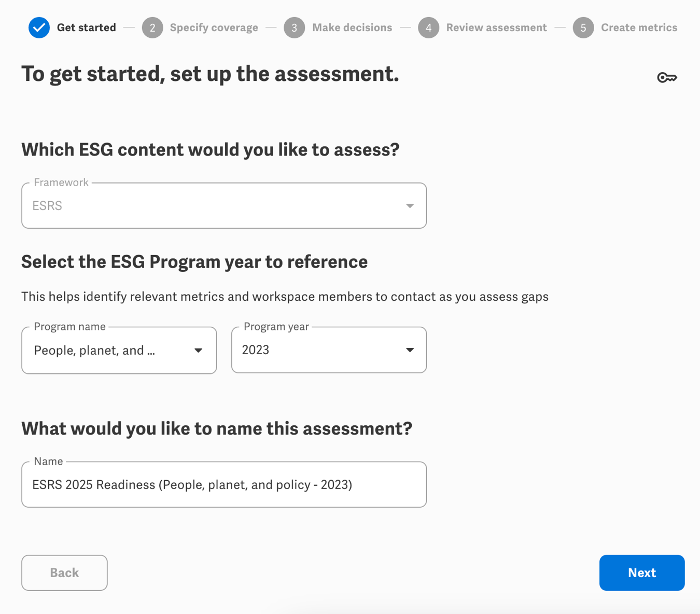
Task: Click the blue checkmark on Get started step
Action: click(x=38, y=27)
